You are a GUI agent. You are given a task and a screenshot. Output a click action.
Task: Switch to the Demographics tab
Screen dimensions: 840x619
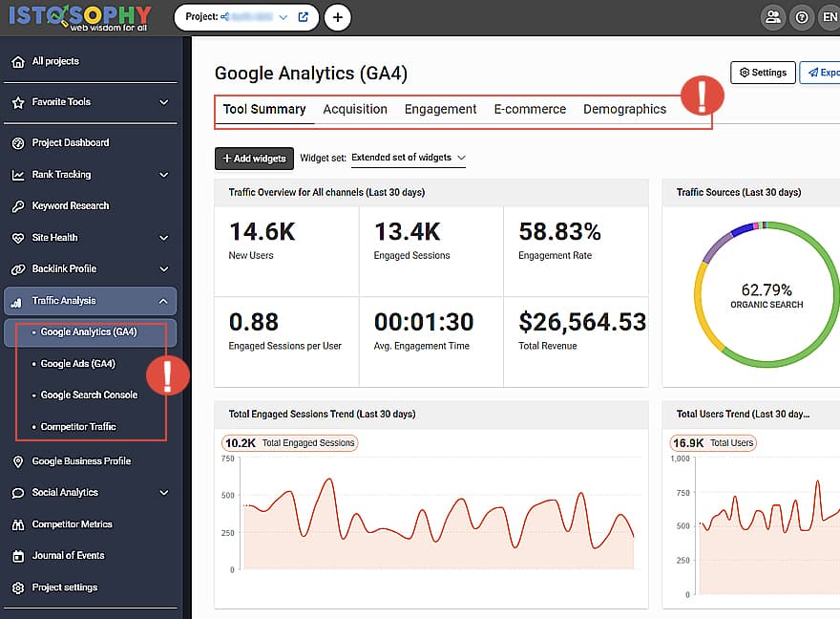pyautogui.click(x=624, y=109)
